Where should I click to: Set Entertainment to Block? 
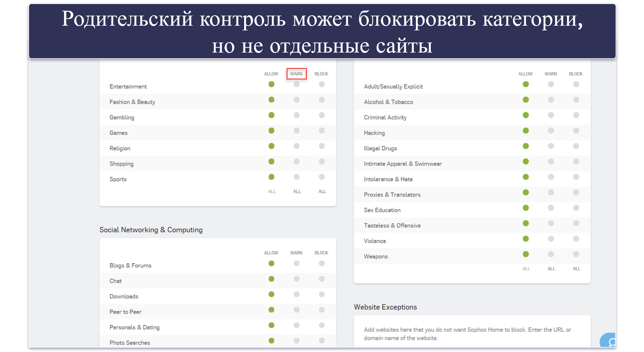(x=322, y=84)
